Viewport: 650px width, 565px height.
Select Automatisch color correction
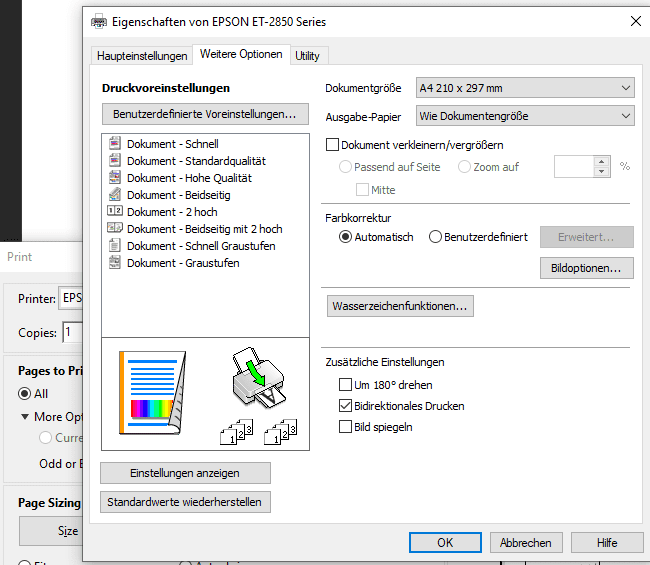tap(345, 237)
